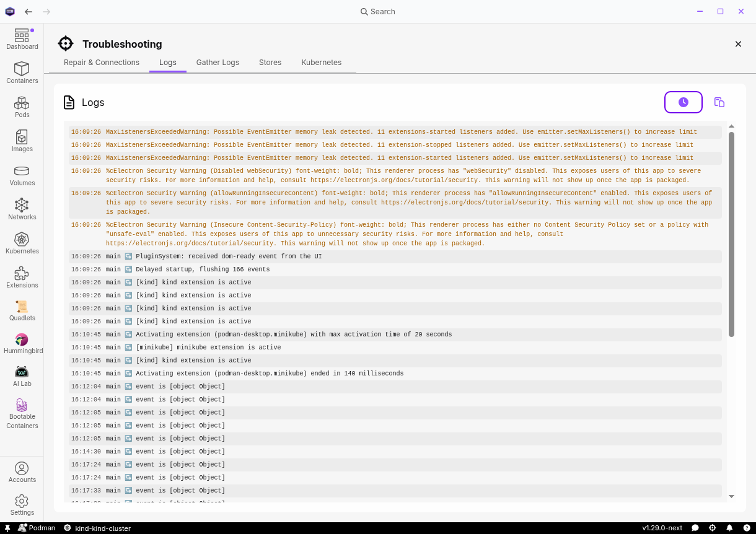Image resolution: width=756 pixels, height=534 pixels.
Task: Go to the Pods section
Action: (22, 107)
